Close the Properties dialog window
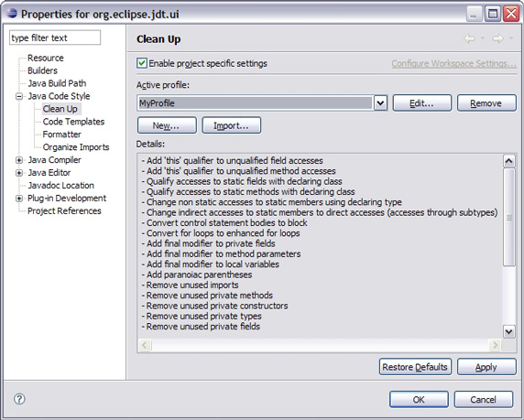 (511, 14)
